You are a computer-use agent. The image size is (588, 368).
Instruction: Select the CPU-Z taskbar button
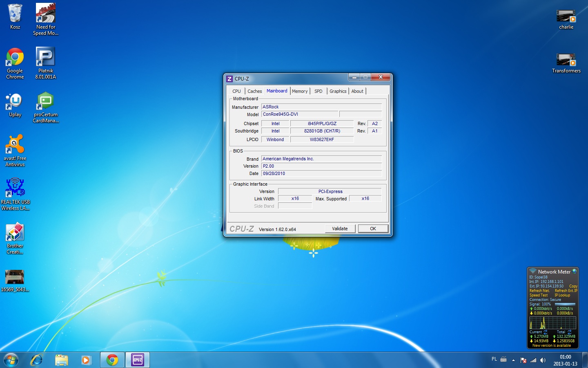(x=138, y=360)
